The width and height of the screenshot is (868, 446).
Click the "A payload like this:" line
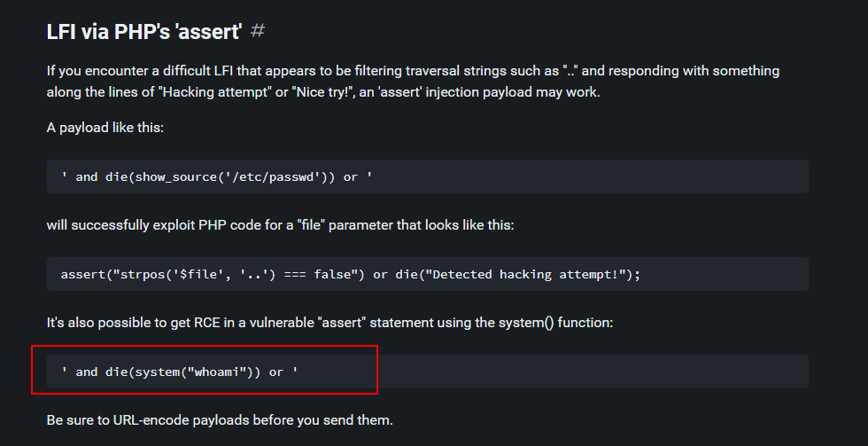[105, 128]
